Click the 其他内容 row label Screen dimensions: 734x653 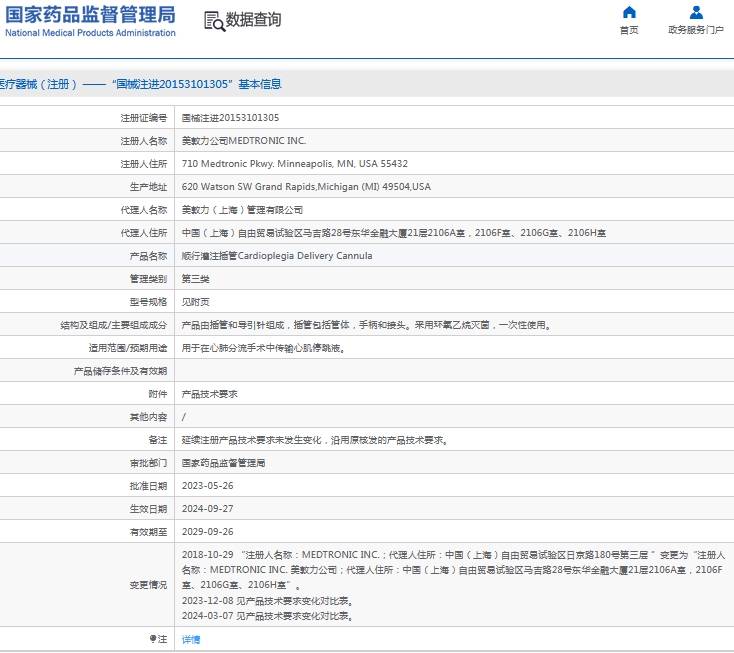pos(148,417)
